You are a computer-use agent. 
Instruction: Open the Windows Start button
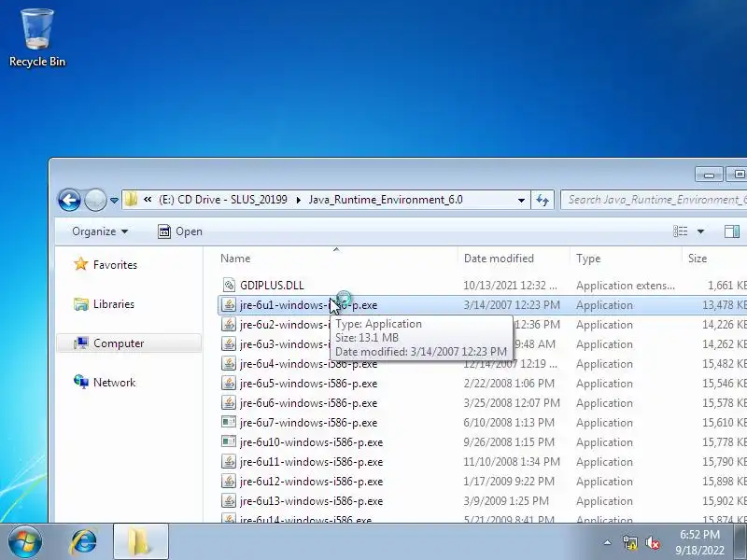(x=25, y=542)
